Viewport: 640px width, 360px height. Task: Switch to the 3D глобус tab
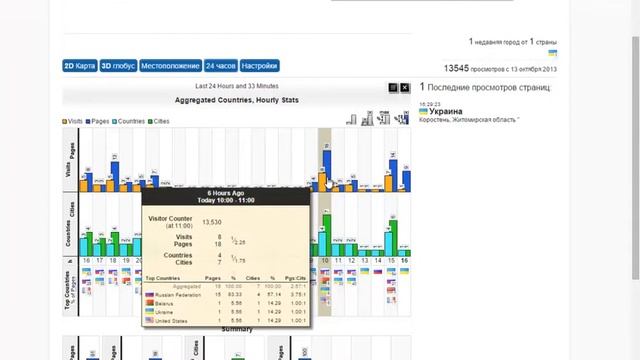pyautogui.click(x=118, y=66)
